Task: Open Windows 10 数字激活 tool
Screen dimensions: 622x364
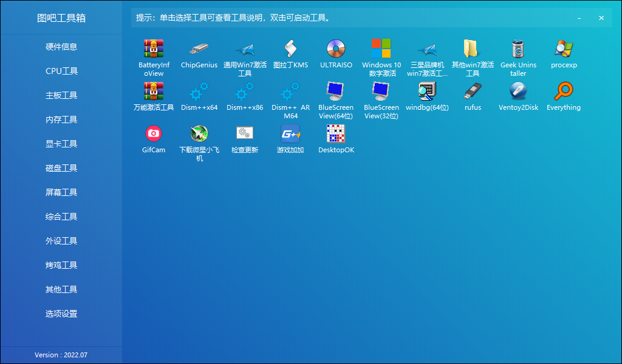Action: [x=381, y=49]
